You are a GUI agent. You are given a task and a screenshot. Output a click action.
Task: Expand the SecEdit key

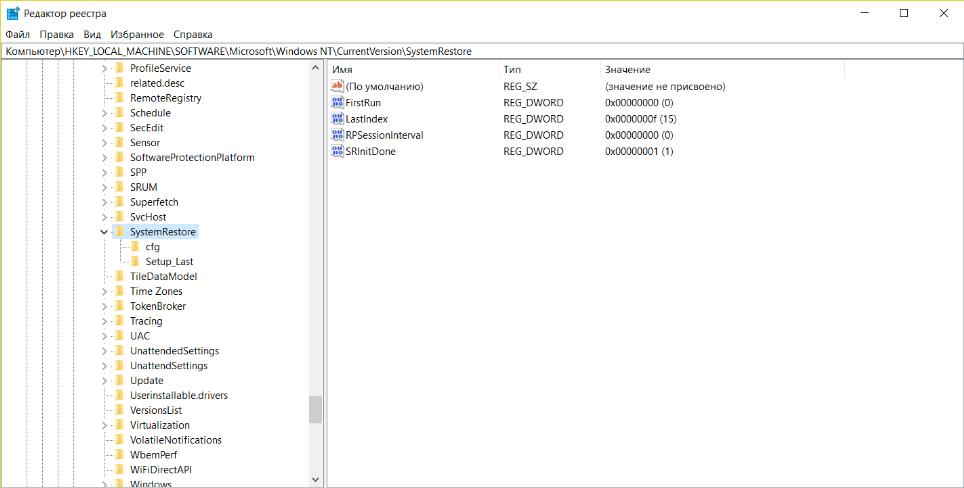[105, 128]
